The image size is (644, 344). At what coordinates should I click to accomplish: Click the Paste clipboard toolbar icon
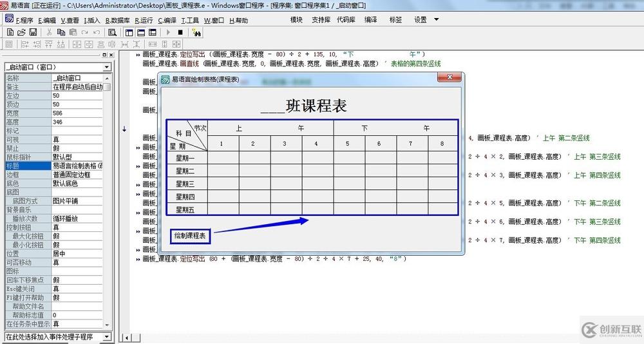pyautogui.click(x=73, y=32)
